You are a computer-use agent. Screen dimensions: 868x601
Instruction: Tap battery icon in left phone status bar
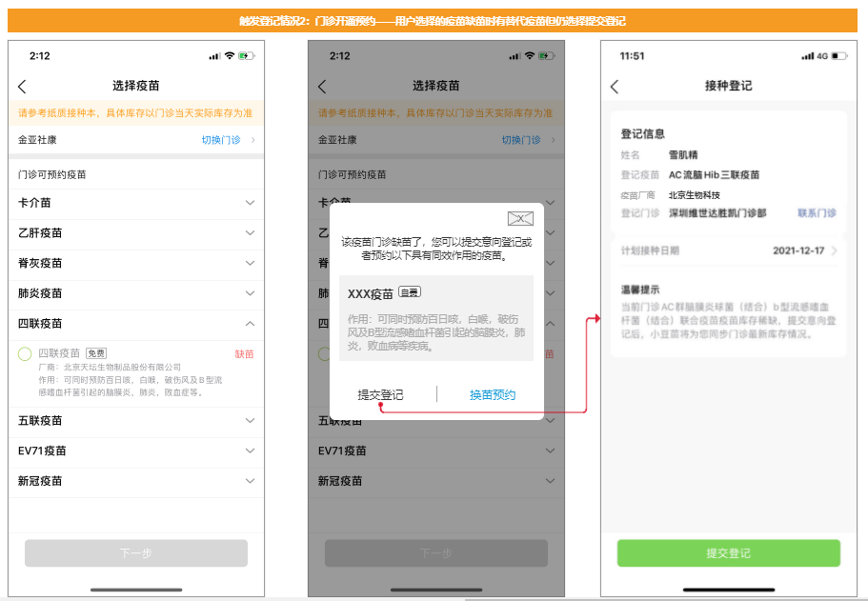[246, 56]
